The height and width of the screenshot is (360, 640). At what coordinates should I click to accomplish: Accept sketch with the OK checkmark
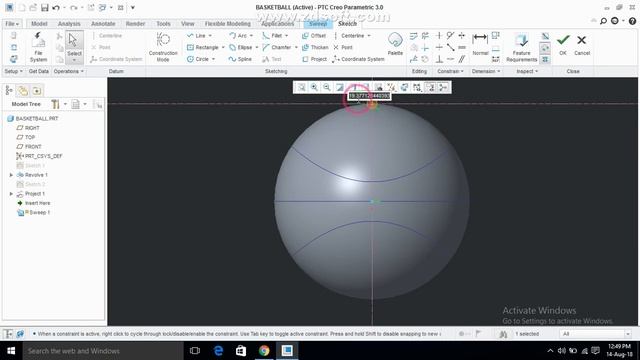[x=563, y=44]
